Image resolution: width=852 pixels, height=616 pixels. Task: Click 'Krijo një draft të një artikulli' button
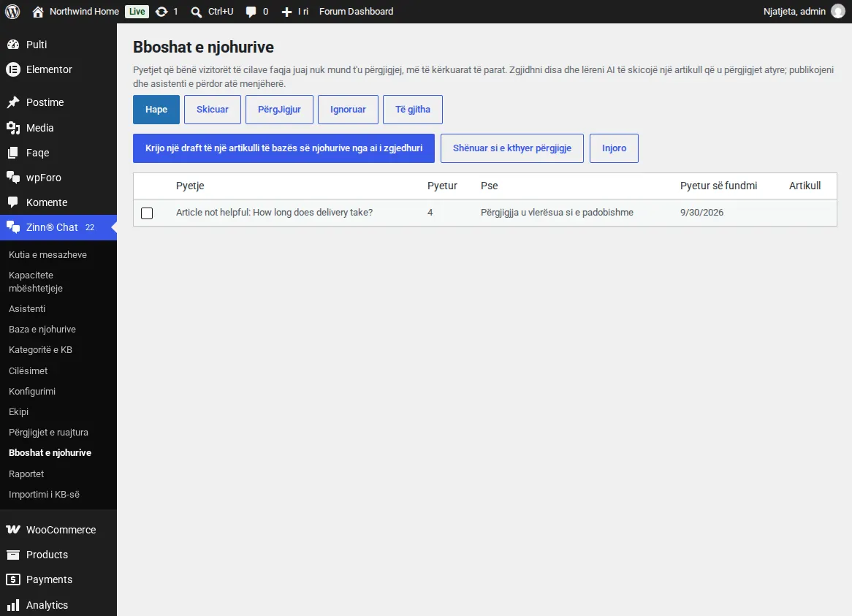click(284, 148)
